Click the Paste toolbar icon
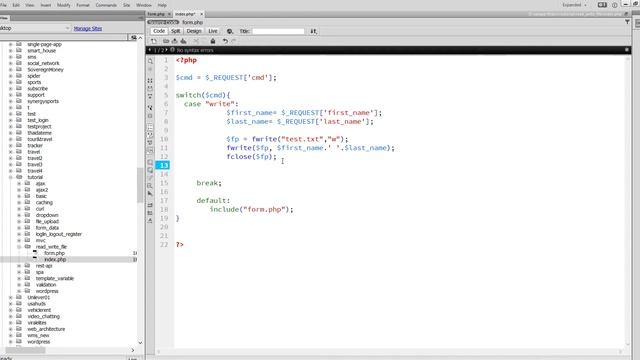640x360 pixels. pyautogui.click(x=213, y=41)
